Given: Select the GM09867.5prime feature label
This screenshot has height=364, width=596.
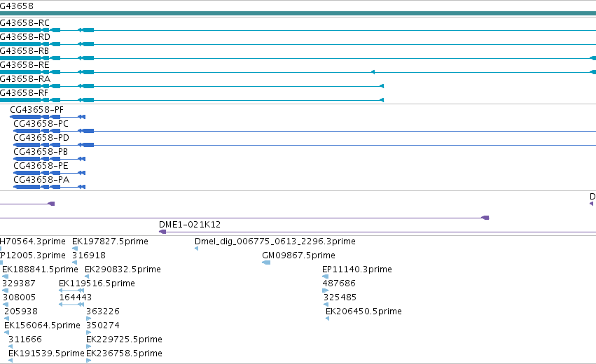Looking at the screenshot, I should coord(299,255).
